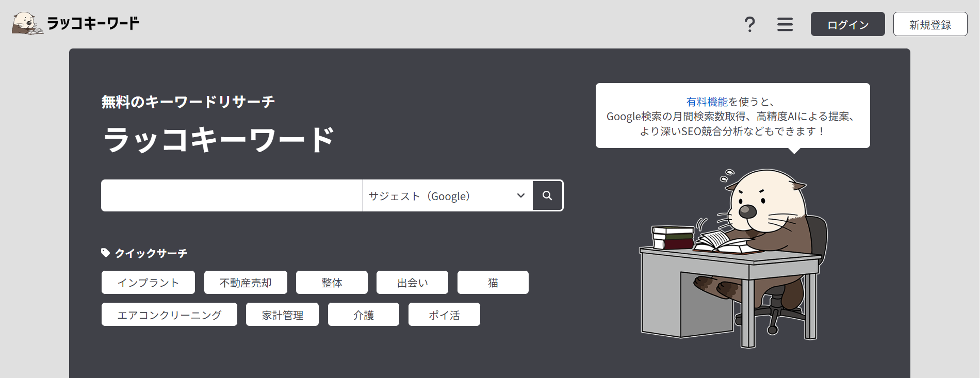Click the クイックサーチ heading text
Screen dimensions: 980x378
151,253
